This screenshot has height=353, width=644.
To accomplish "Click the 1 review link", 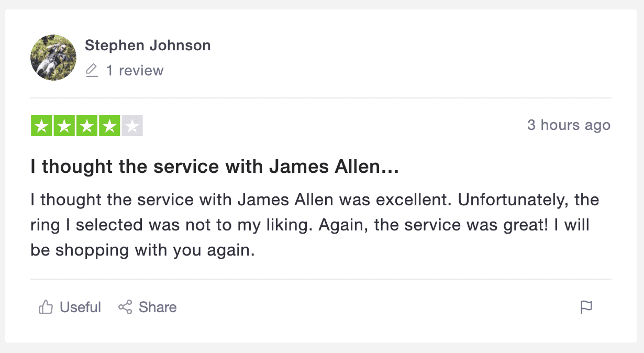I will pyautogui.click(x=136, y=70).
